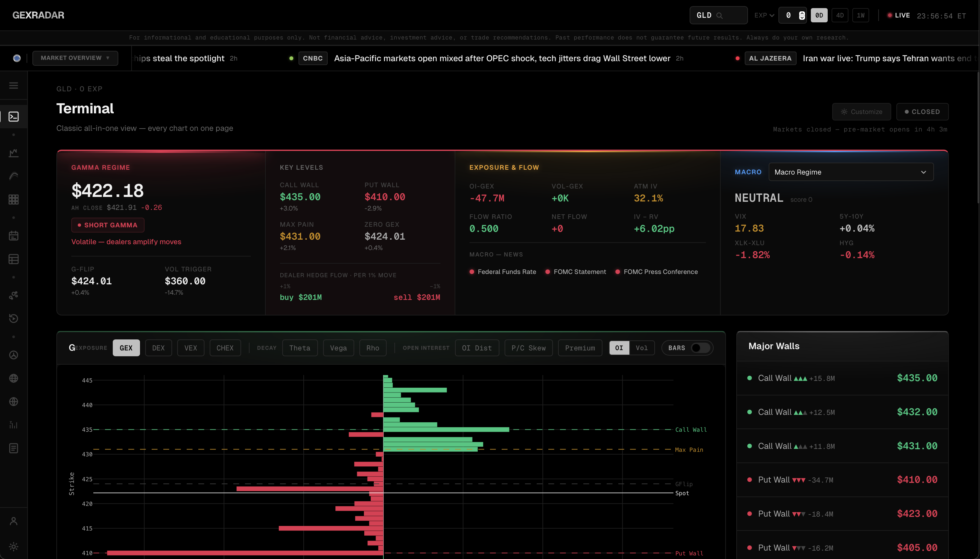Open the Premium view
This screenshot has height=559, width=980.
[x=580, y=348]
